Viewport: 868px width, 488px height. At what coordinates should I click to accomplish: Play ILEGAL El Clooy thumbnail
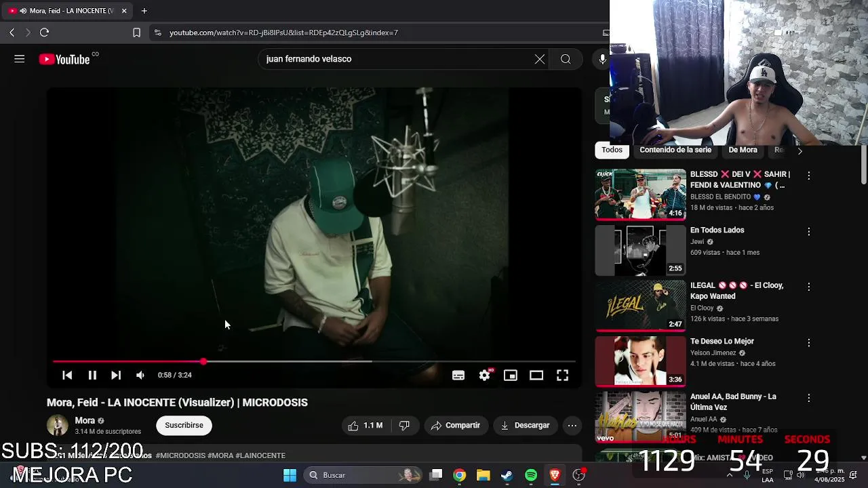(641, 306)
